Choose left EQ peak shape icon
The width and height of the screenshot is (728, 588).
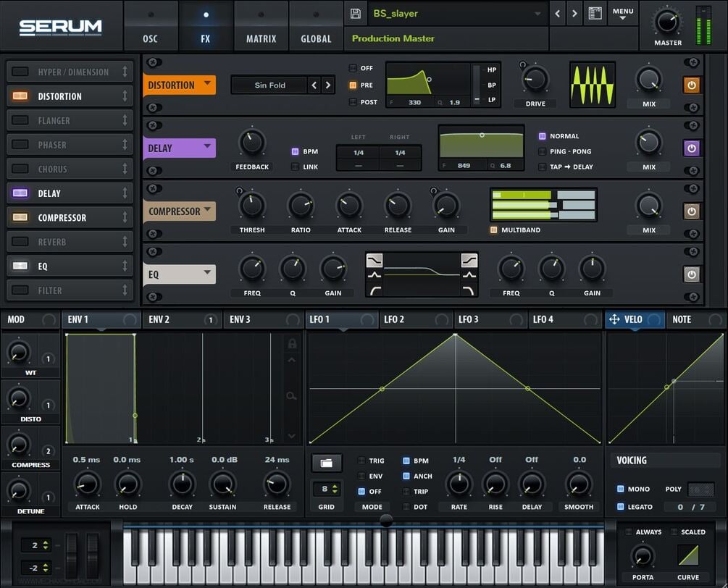(375, 275)
